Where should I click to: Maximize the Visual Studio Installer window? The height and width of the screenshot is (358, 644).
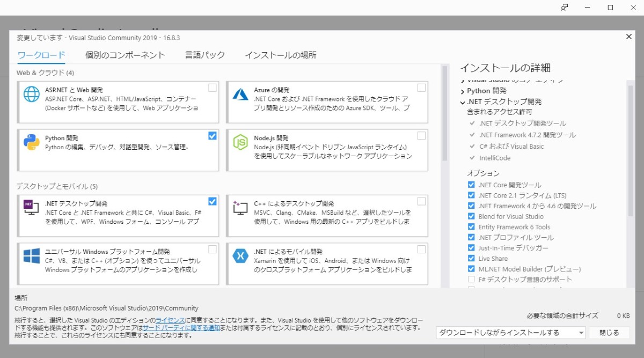click(x=610, y=8)
